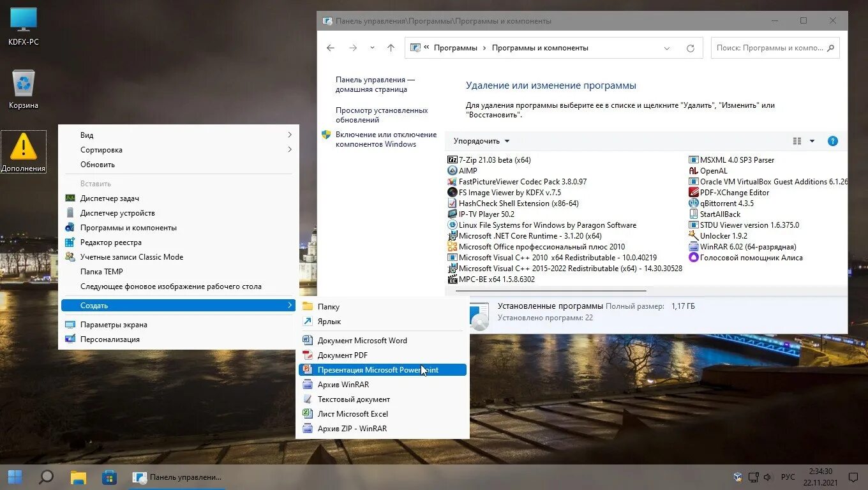Click the PDF-XChange Editor icon
This screenshot has width=868, height=490.
[694, 193]
